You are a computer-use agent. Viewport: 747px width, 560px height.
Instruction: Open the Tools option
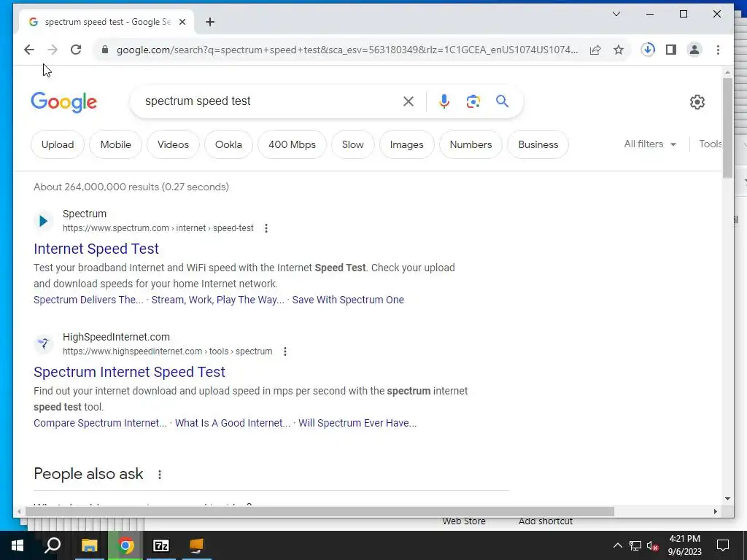(711, 144)
